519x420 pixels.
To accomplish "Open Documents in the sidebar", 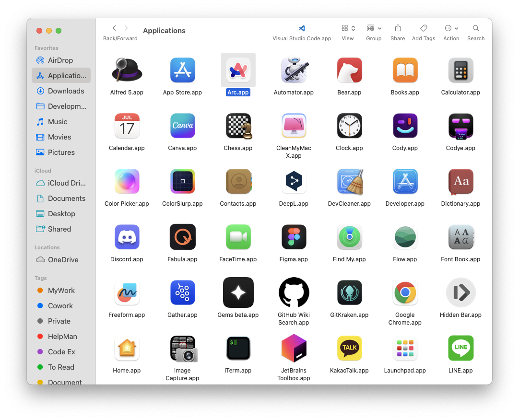I will point(61,198).
